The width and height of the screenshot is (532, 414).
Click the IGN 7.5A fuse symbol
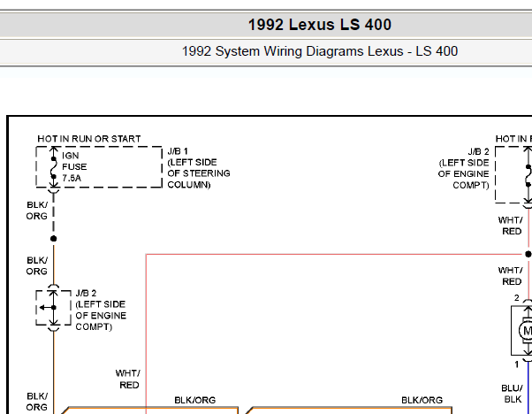coord(53,166)
